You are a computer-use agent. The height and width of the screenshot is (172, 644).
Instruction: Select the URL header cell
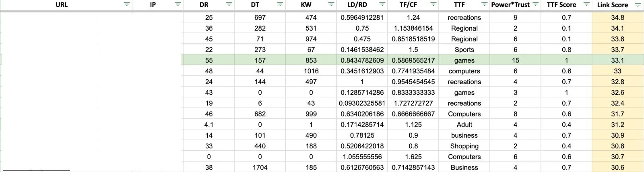pyautogui.click(x=66, y=5)
